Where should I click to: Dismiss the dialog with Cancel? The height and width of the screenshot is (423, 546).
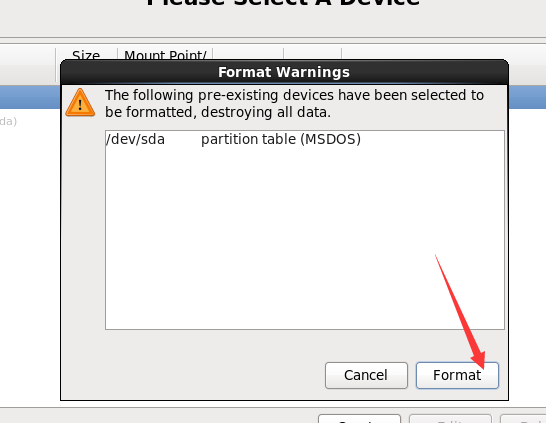coord(366,375)
